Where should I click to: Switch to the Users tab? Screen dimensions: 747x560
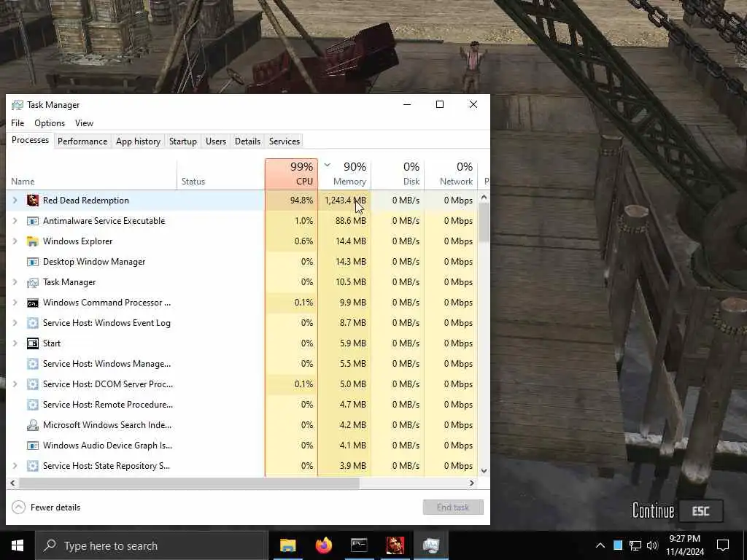click(x=216, y=141)
